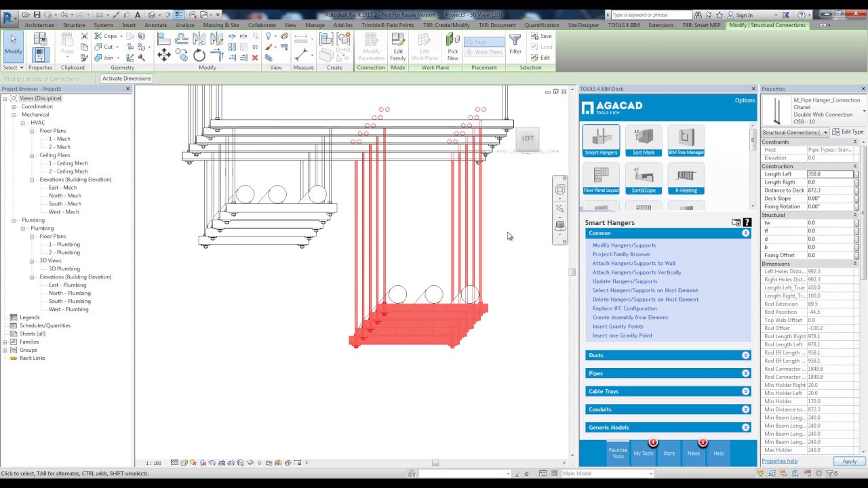Image resolution: width=868 pixels, height=488 pixels.
Task: Open Floor Panel Layout tile
Action: 601,179
